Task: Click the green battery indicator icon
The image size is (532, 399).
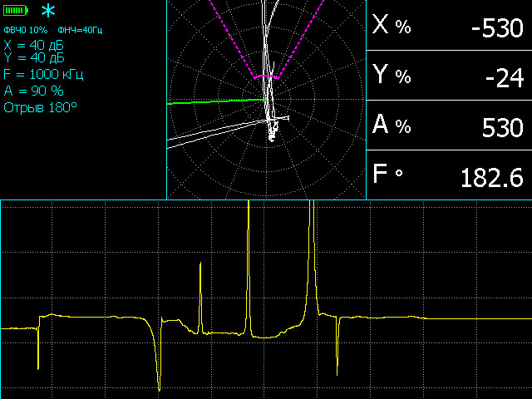Action: click(16, 11)
